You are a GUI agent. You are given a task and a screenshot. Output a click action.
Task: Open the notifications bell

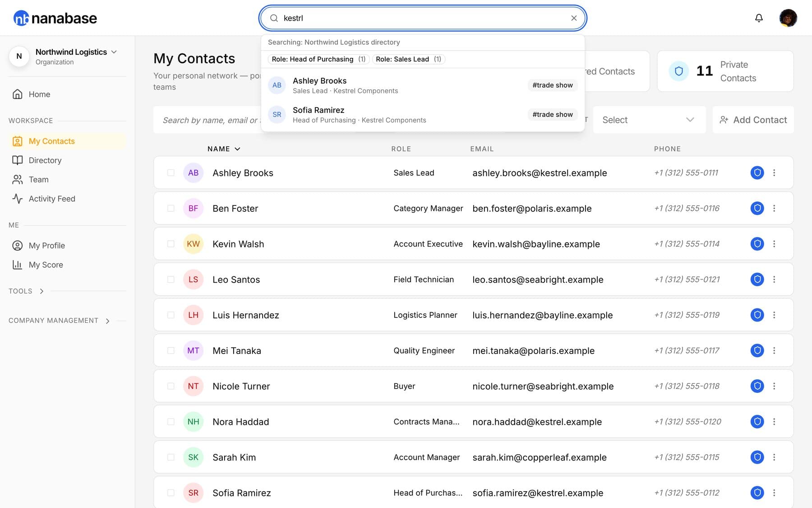click(759, 18)
